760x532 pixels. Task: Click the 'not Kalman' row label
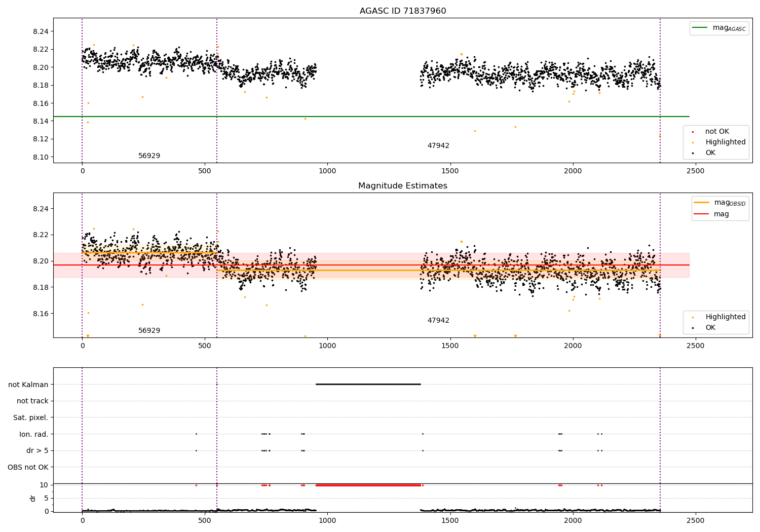pos(28,385)
